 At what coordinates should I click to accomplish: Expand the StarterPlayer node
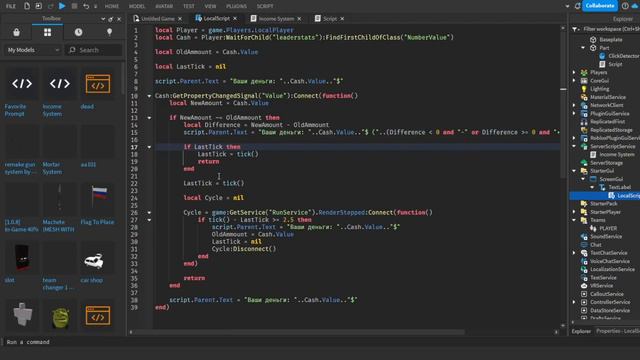coord(574,212)
